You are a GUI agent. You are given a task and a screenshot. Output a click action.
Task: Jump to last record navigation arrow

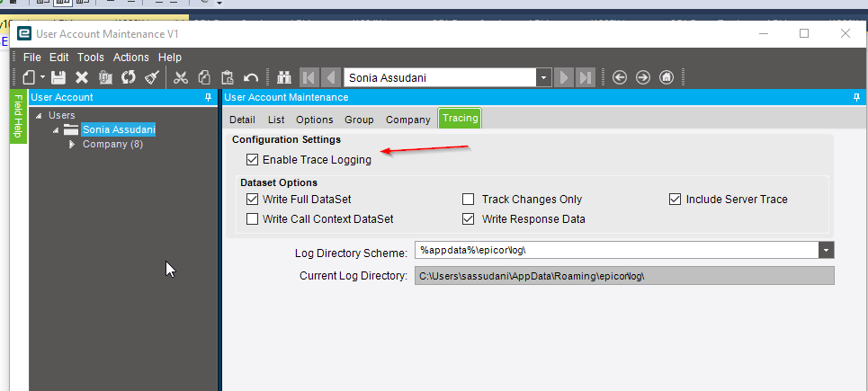pos(585,77)
